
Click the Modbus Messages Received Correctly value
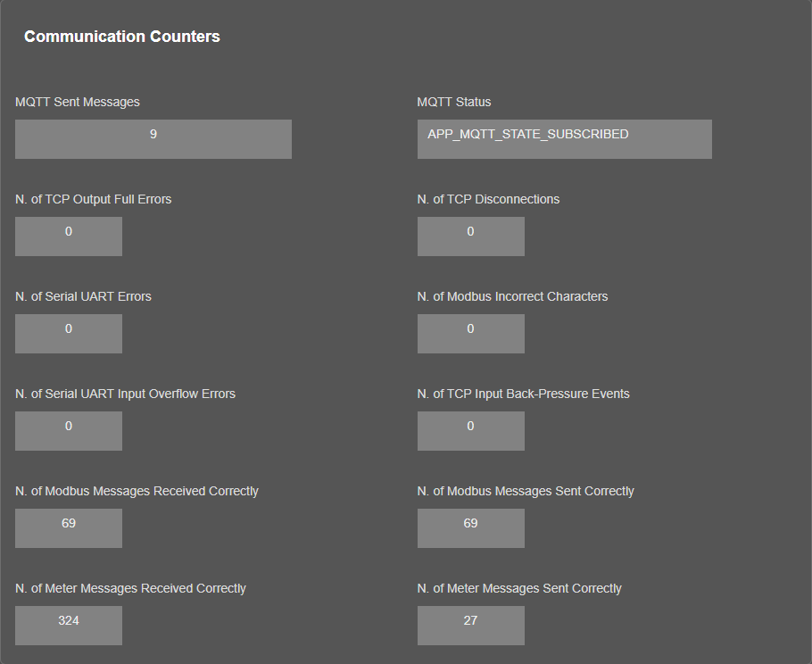[69, 528]
